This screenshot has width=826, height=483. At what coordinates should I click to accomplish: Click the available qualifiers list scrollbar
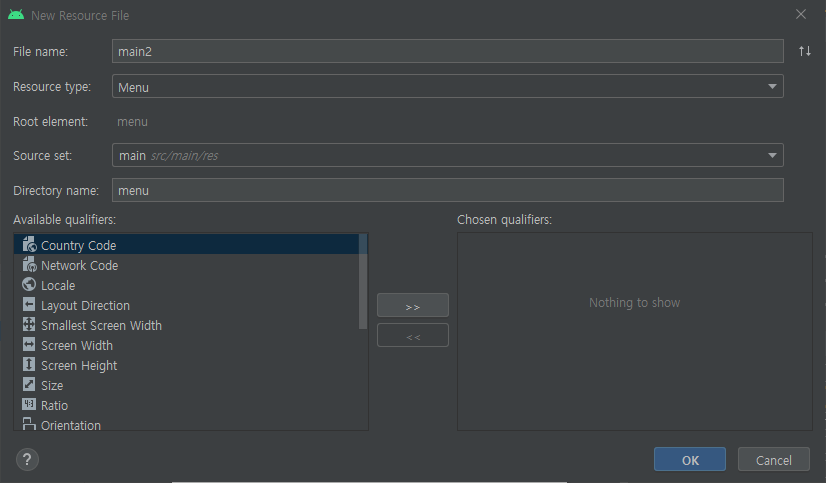[363, 282]
